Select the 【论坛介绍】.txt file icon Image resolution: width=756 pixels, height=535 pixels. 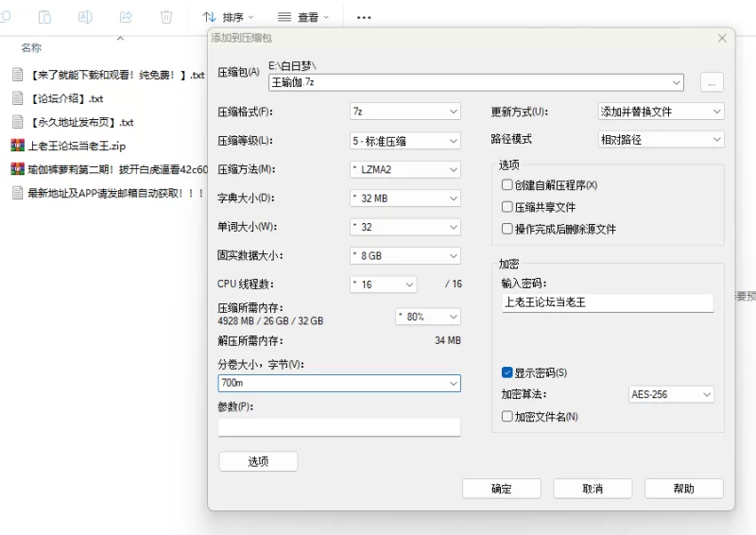[17, 98]
